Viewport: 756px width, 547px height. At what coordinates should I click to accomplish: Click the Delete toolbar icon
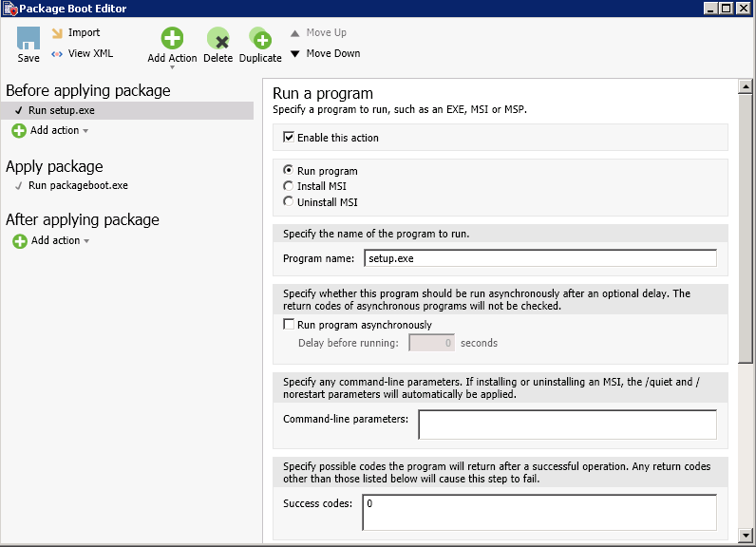(x=218, y=39)
